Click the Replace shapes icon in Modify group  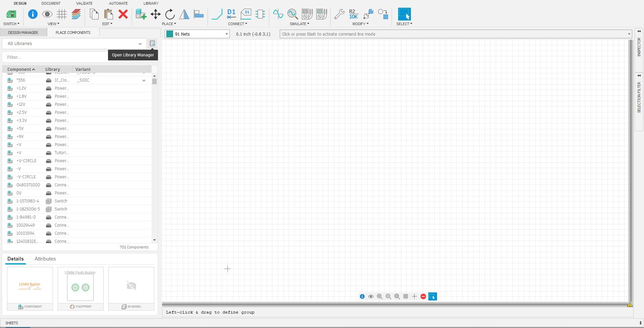pos(383,14)
